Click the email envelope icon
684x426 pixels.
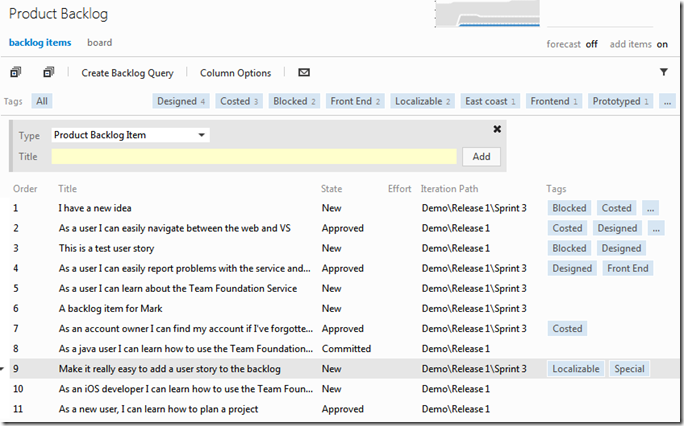pos(304,72)
